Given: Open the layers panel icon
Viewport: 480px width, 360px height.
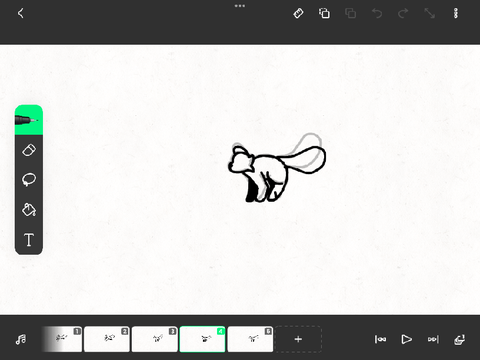Looking at the screenshot, I should pos(459,339).
